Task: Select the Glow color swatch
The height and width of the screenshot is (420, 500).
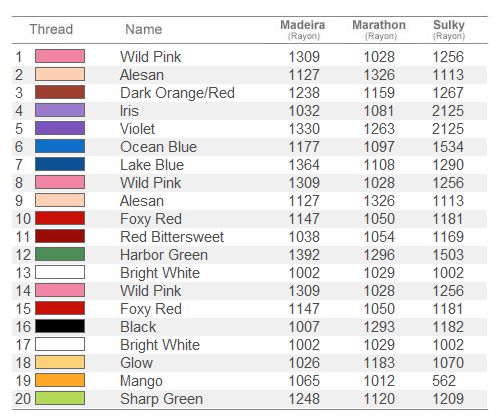Action: [x=60, y=362]
